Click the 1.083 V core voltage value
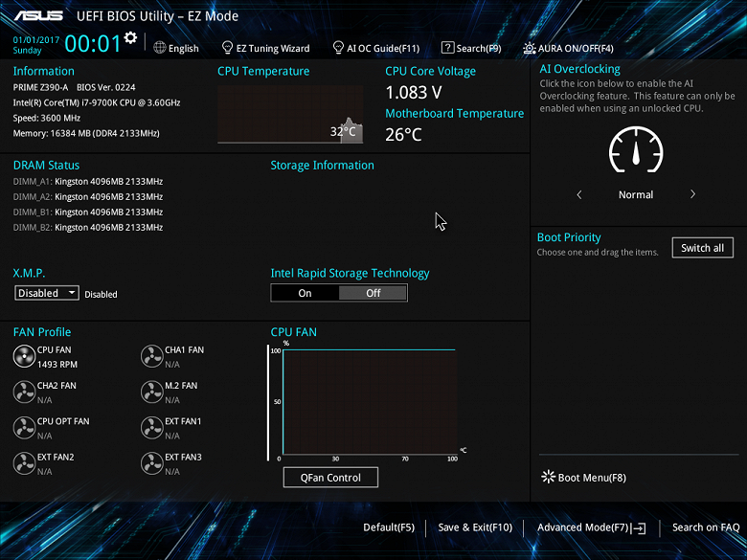 pos(414,93)
